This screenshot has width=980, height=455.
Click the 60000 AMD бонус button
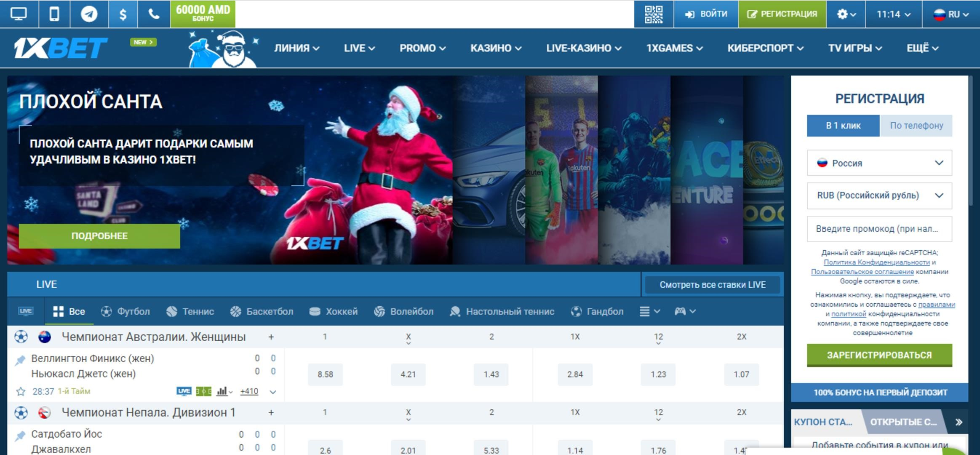coord(203,14)
